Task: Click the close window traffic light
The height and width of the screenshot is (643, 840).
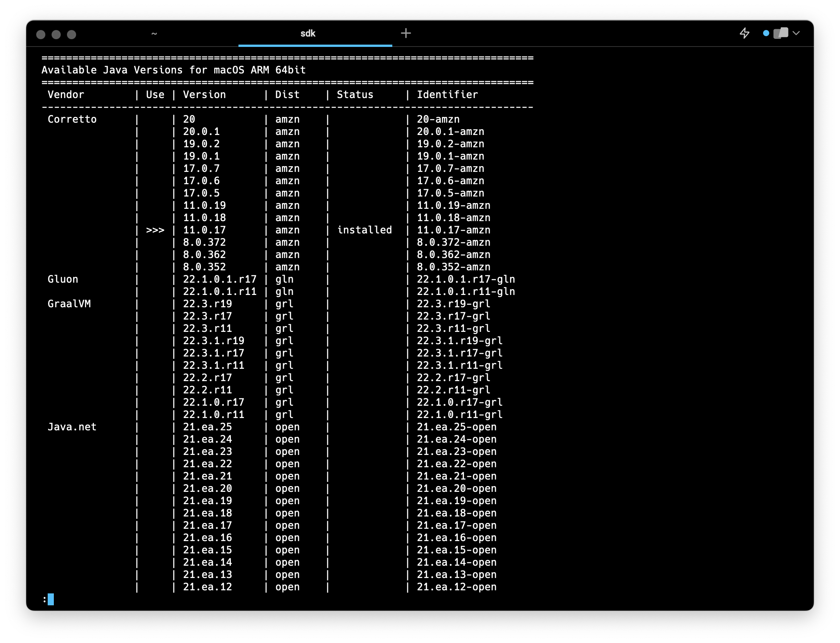Action: (x=41, y=35)
